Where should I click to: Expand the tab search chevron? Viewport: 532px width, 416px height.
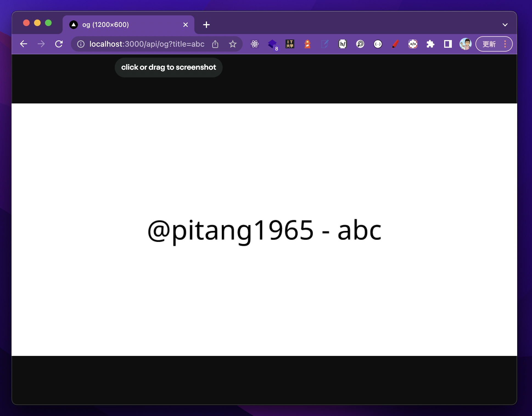pyautogui.click(x=505, y=25)
